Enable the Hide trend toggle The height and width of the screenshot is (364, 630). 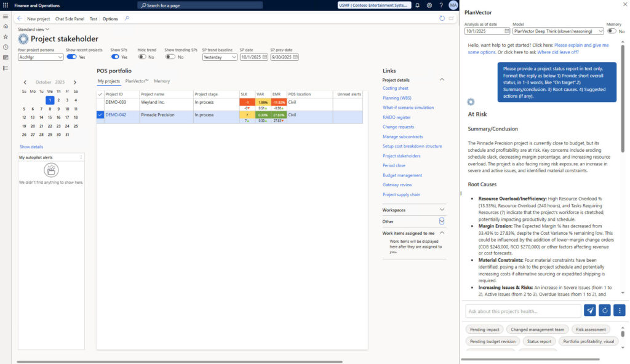point(142,56)
